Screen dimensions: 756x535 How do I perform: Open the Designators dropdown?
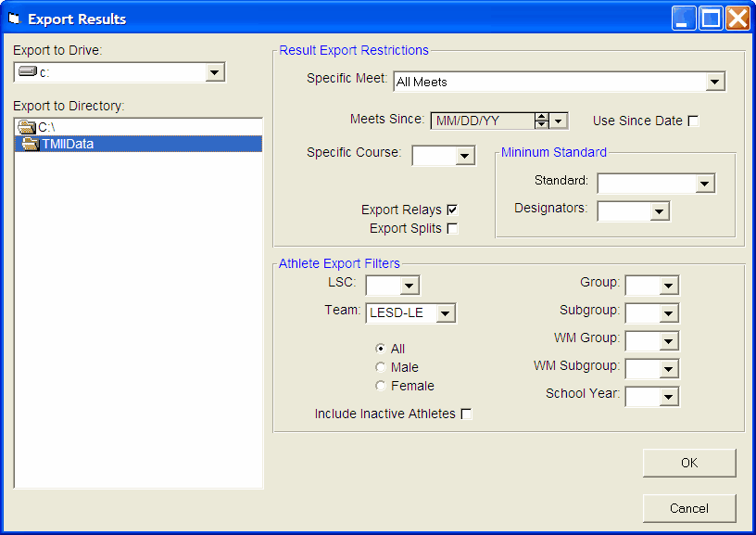click(x=659, y=212)
